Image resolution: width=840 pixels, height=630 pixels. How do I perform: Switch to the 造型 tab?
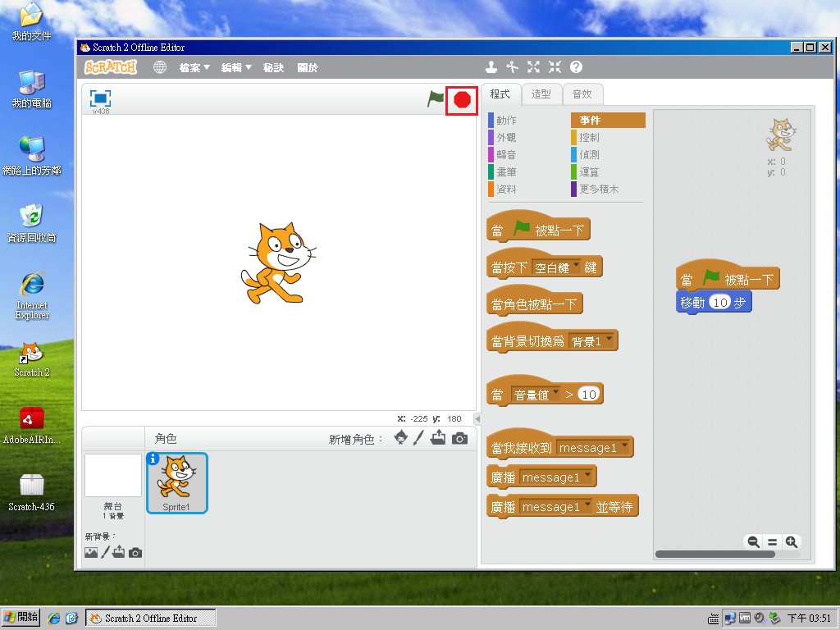541,94
